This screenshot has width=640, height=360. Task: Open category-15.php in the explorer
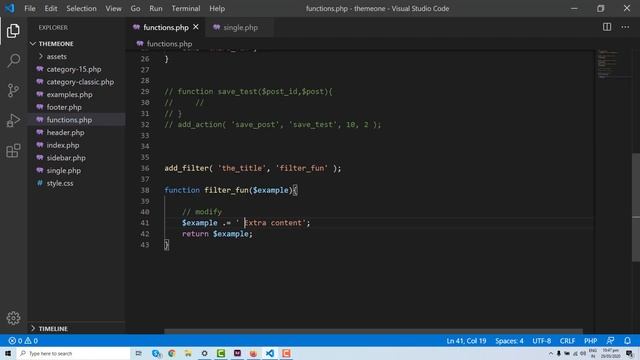point(73,69)
